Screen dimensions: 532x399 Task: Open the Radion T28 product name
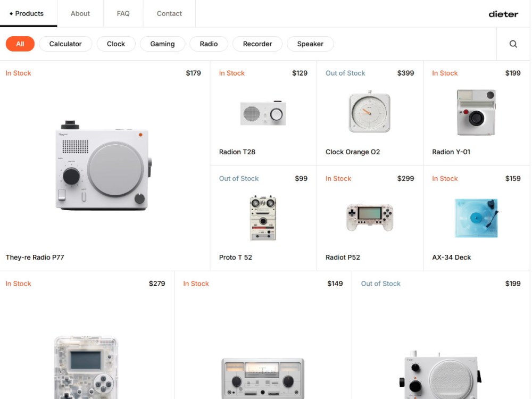(237, 152)
